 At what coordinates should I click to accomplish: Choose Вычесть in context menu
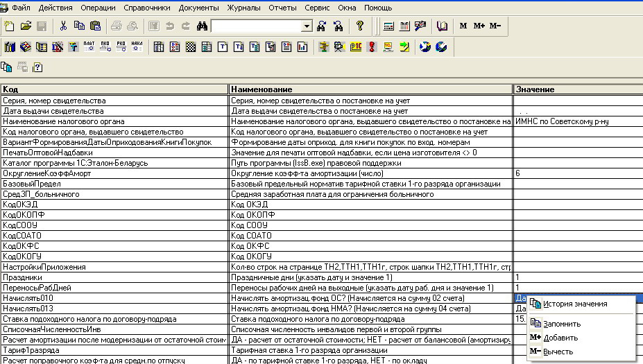pyautogui.click(x=581, y=352)
